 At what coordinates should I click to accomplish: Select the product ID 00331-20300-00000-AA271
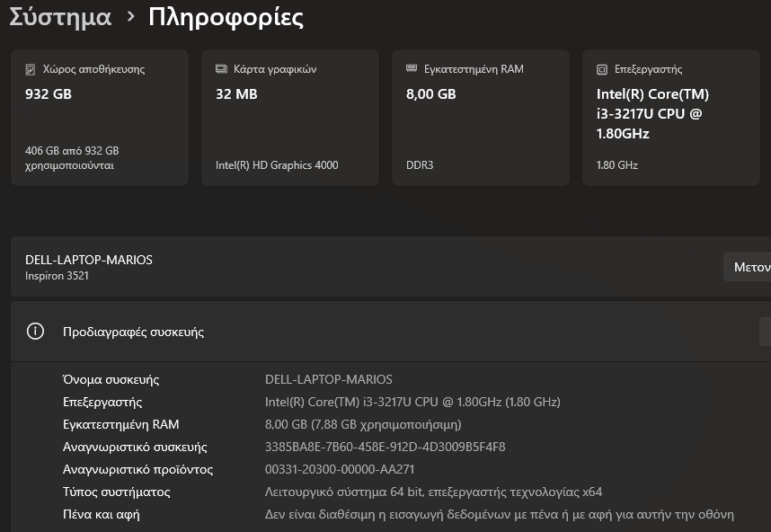[x=339, y=469]
